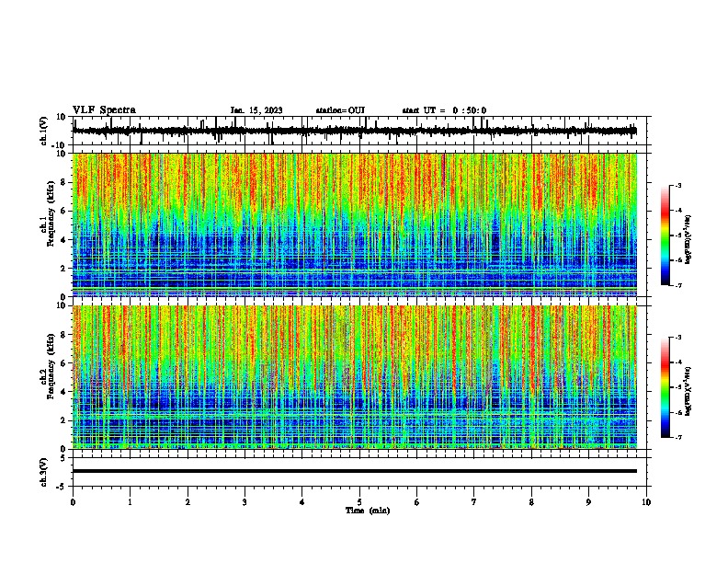Click the ch.3 flat black signal line
The width and height of the screenshot is (728, 563).
355,471
